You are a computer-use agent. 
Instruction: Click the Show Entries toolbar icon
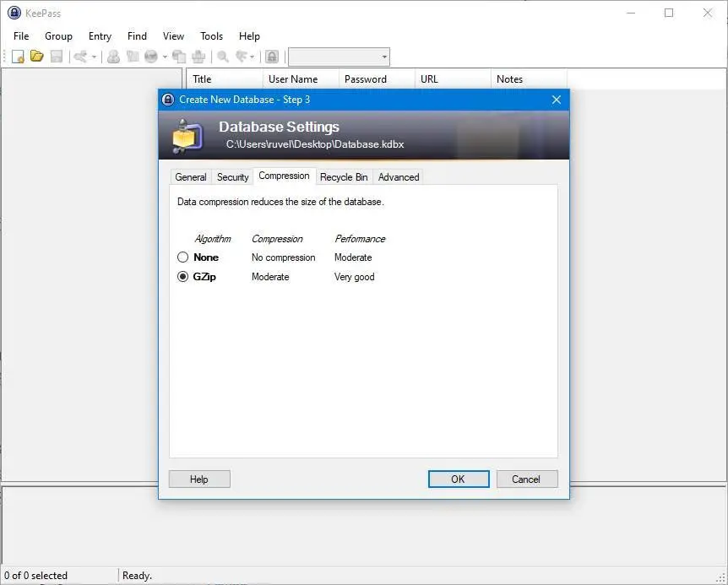pyautogui.click(x=242, y=57)
